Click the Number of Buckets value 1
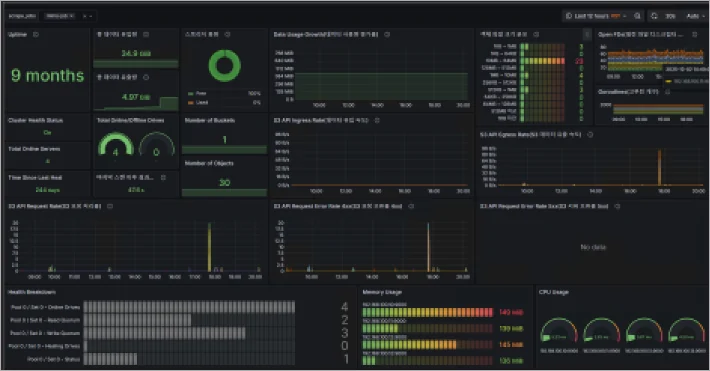Screen dimensions: 710x371 [225, 140]
